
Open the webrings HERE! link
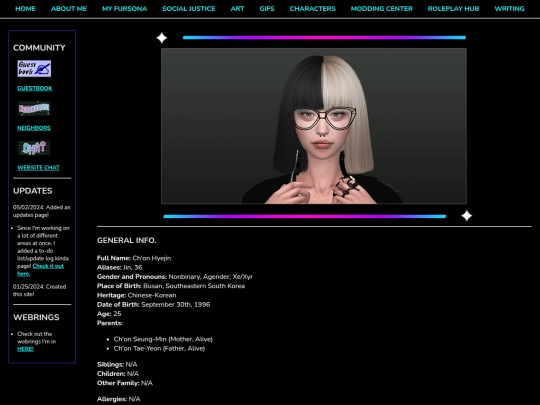25,349
